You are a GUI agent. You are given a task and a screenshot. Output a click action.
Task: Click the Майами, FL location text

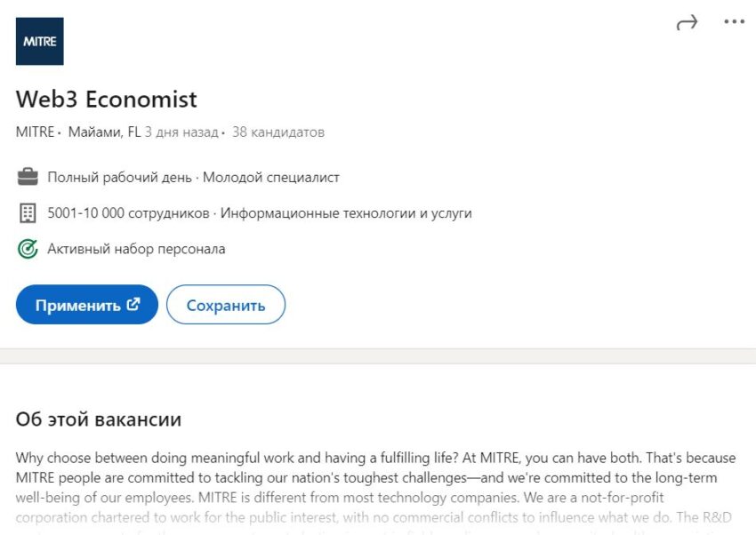(104, 132)
